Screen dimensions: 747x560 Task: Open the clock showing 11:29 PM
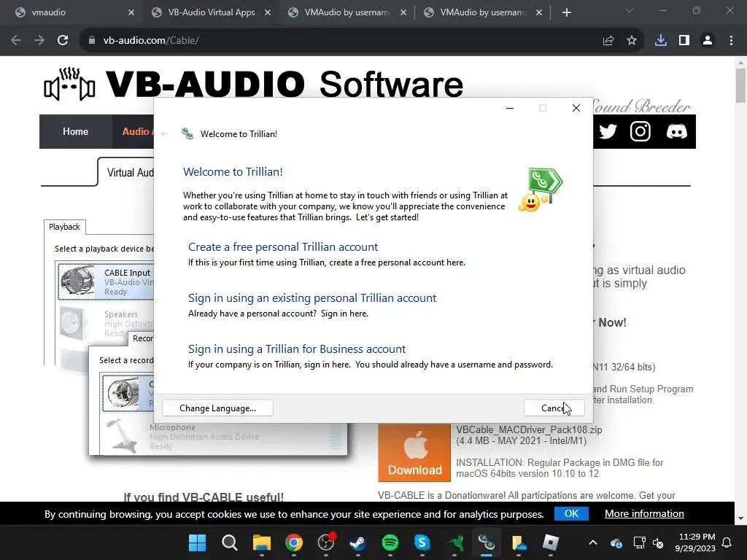click(695, 542)
